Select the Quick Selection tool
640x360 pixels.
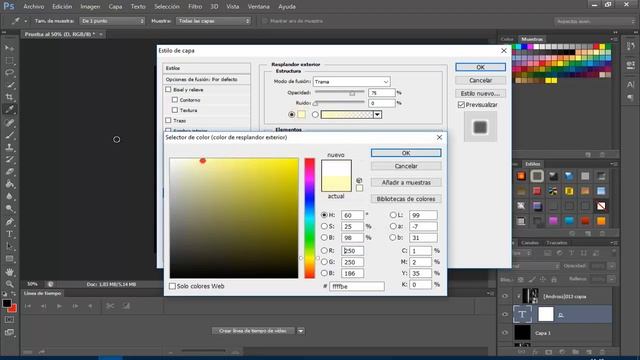pos(9,85)
